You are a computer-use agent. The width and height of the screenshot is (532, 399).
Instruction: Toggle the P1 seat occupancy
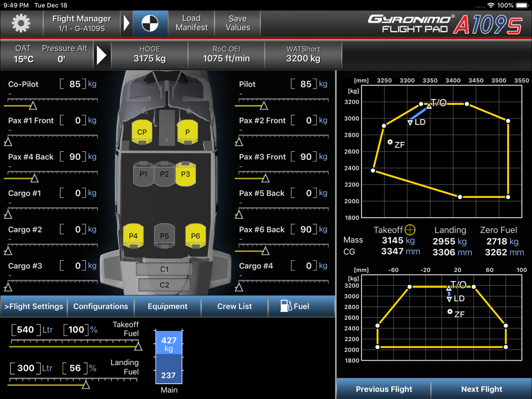[x=143, y=174]
